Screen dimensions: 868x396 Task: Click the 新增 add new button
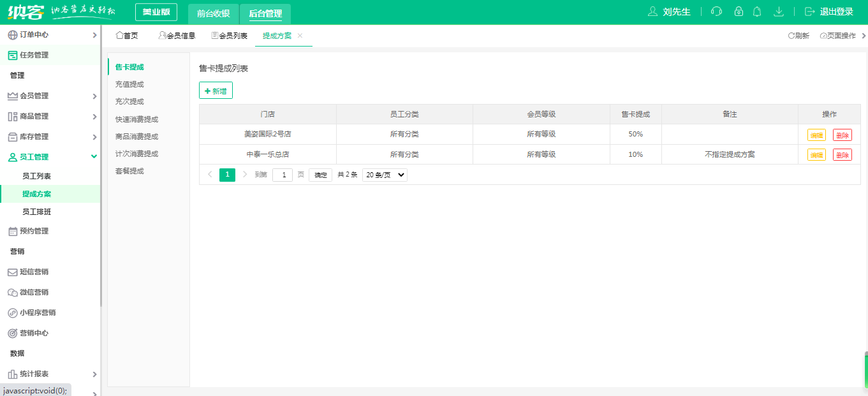tap(216, 91)
